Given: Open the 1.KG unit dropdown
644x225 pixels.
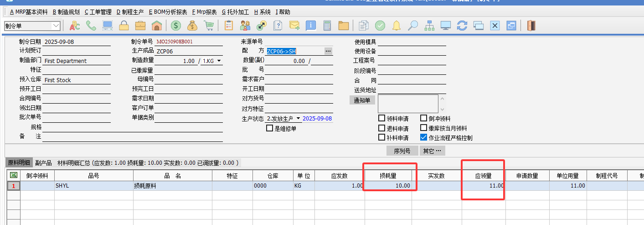Looking at the screenshot, I should (219, 61).
